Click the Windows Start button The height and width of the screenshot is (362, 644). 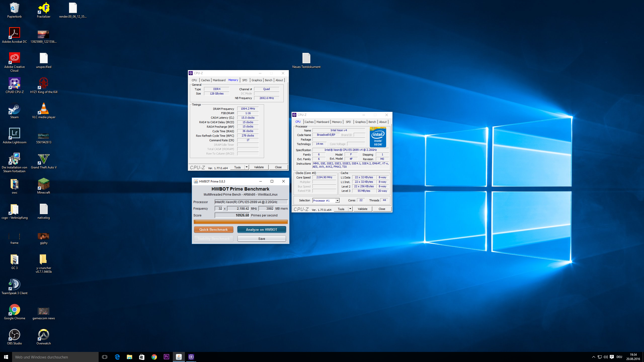tap(6, 357)
